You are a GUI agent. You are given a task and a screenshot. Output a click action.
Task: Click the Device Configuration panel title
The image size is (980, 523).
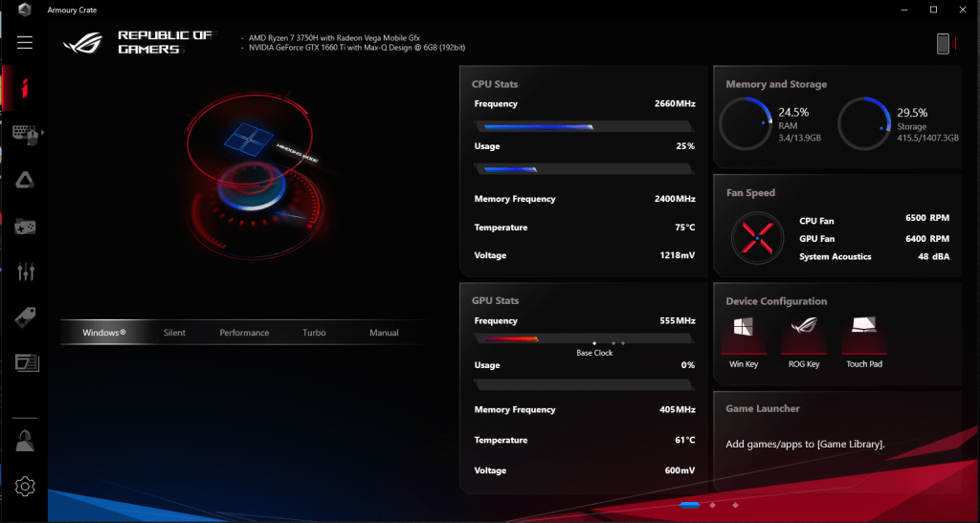coord(776,301)
